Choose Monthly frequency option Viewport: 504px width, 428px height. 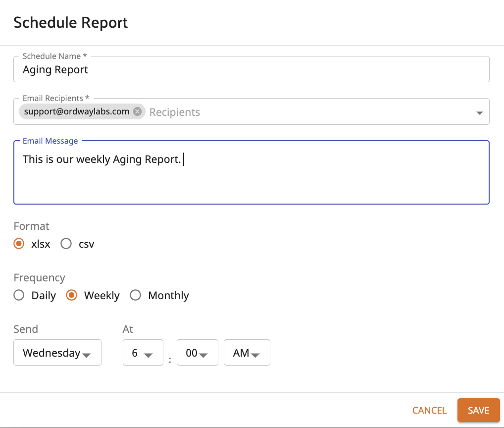[135, 295]
